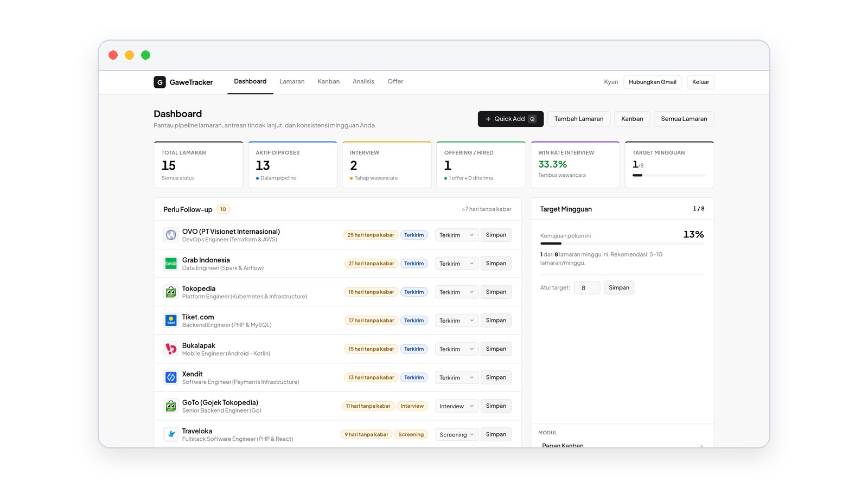Click the Keluar button

(x=700, y=82)
